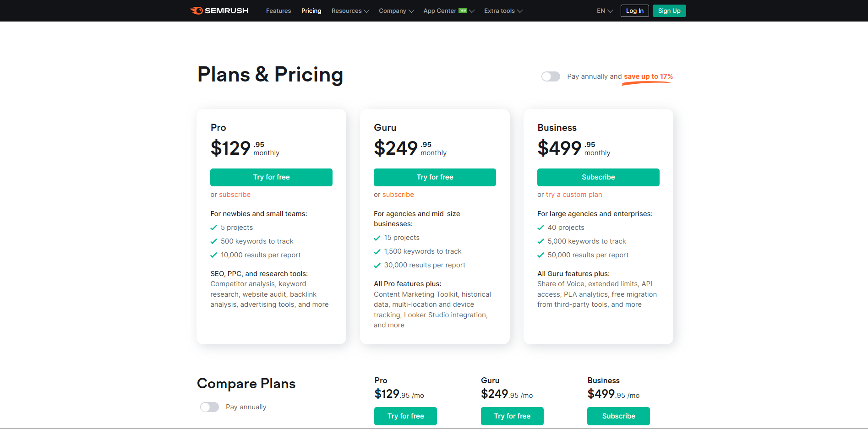868x429 pixels.
Task: Go to the Features page
Action: pos(278,11)
